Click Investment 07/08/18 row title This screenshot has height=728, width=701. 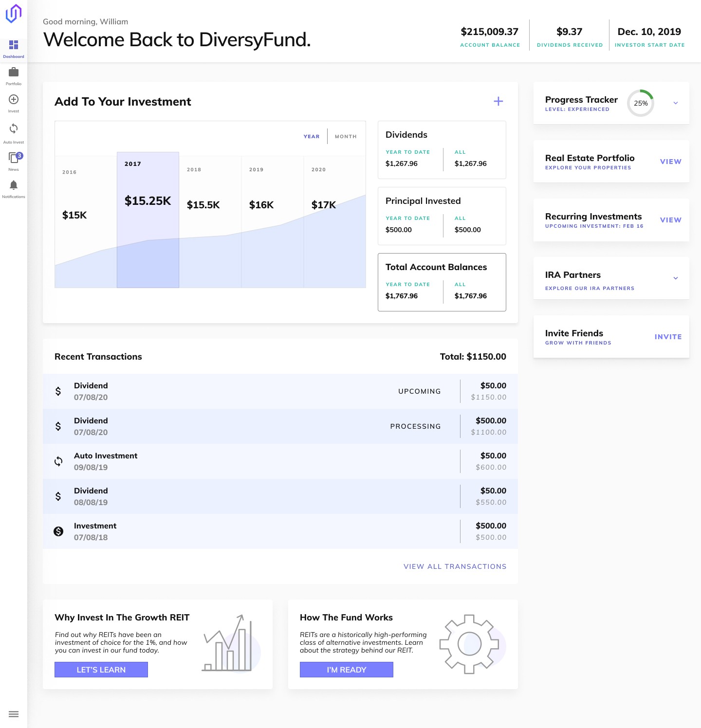coord(95,526)
